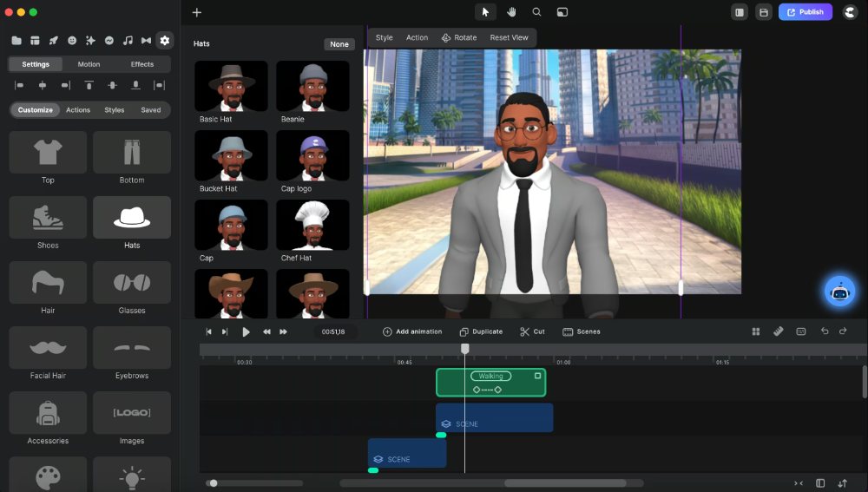Screen dimensions: 868x492
Task: Switch to the Settings tab
Action: [x=36, y=64]
